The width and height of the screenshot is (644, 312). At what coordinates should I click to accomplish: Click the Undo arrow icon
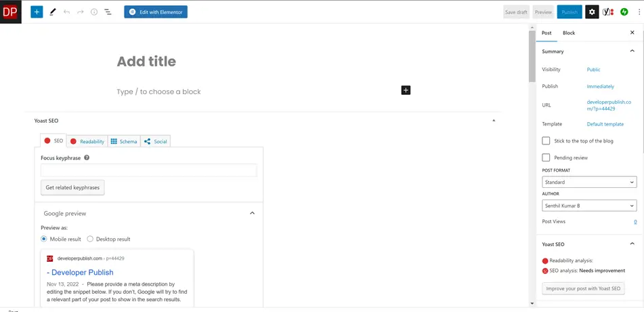pos(66,12)
